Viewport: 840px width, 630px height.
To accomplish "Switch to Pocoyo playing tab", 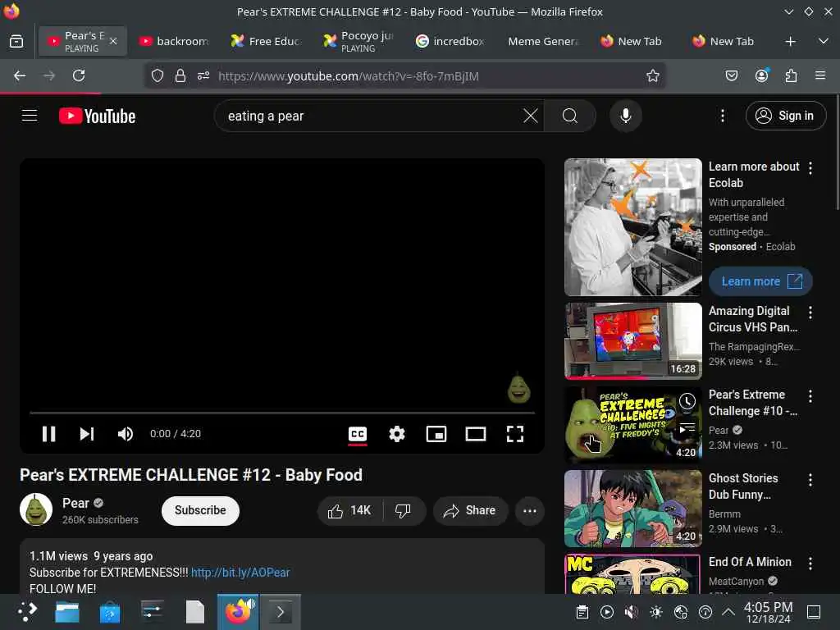I will [358, 41].
